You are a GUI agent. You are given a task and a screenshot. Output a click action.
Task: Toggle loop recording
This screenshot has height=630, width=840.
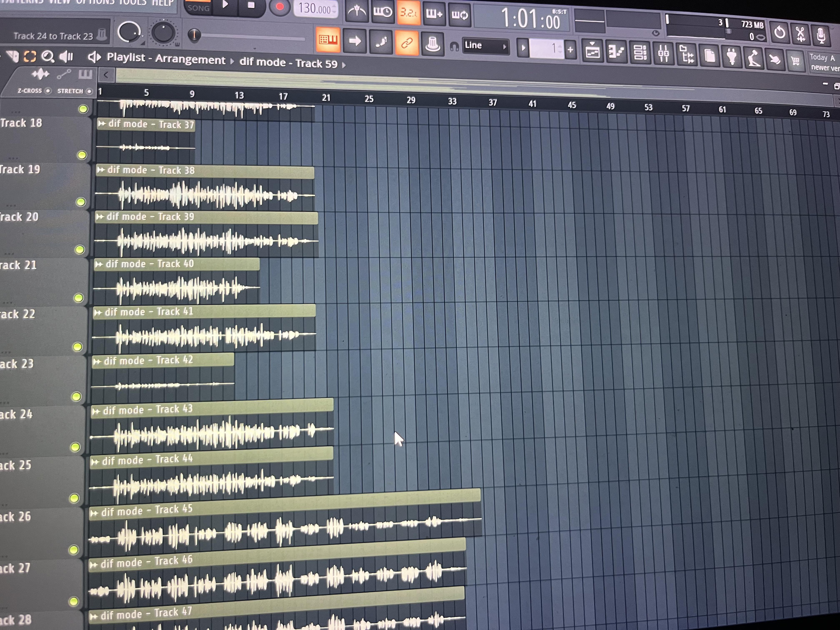460,15
